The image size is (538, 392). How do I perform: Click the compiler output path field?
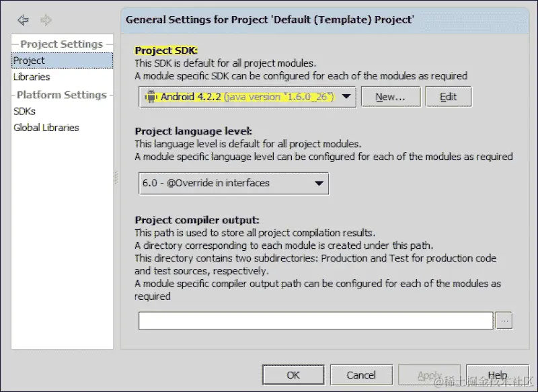click(x=315, y=321)
